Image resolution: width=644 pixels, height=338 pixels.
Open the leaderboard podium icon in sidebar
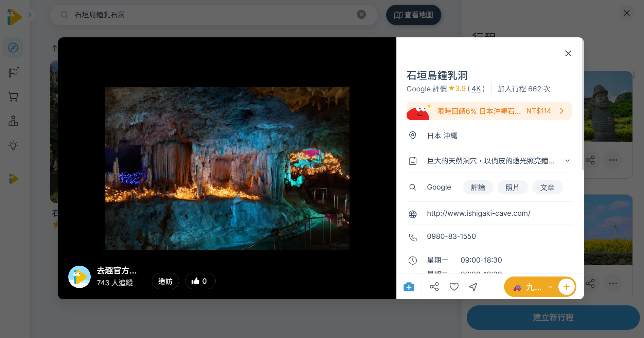13,121
